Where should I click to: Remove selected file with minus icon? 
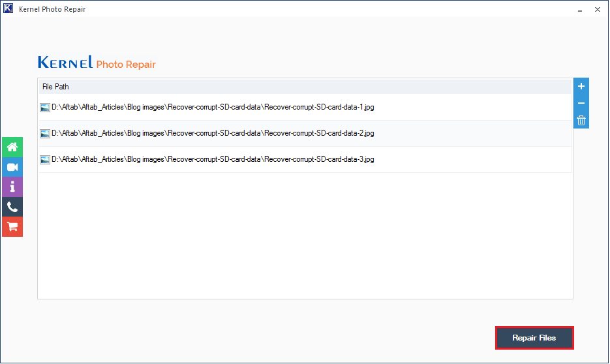pos(581,103)
